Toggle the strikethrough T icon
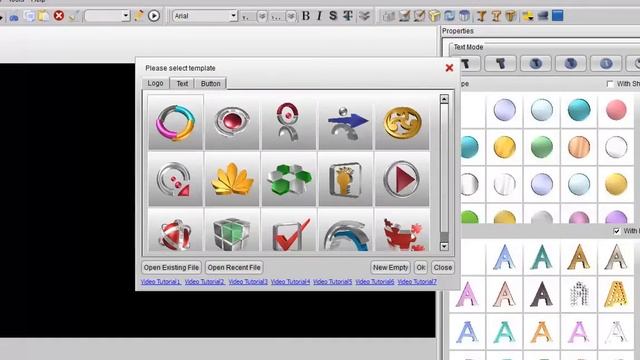The height and width of the screenshot is (360, 640). coord(348,16)
